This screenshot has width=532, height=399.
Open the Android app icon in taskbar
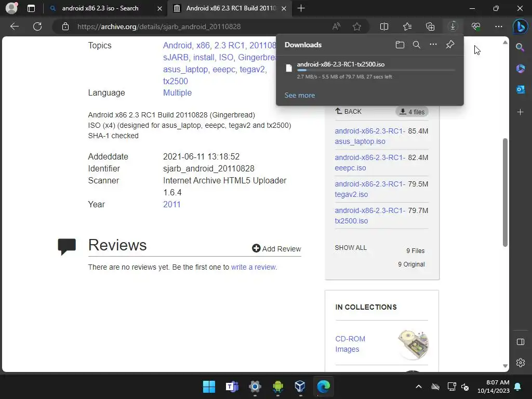277,387
